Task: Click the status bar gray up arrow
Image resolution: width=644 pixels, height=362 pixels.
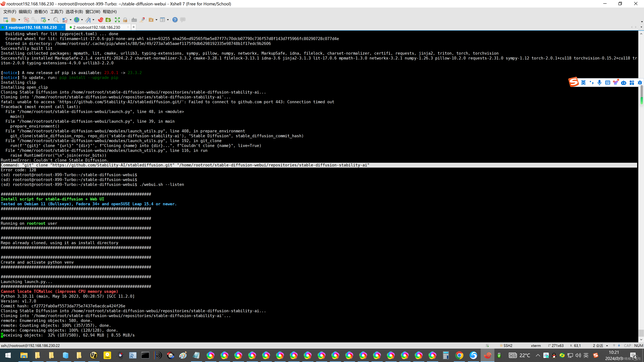Action: click(x=614, y=346)
